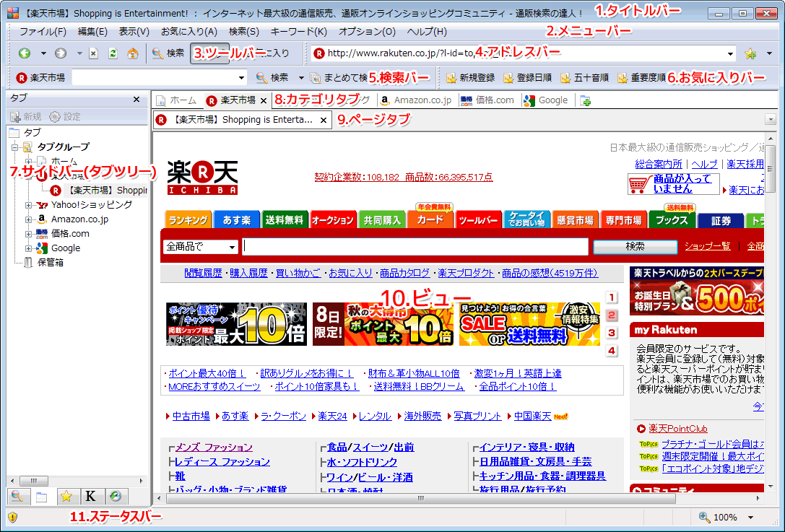Open the ファイル(F) menu
Image resolution: width=785 pixels, height=532 pixels.
[x=43, y=32]
